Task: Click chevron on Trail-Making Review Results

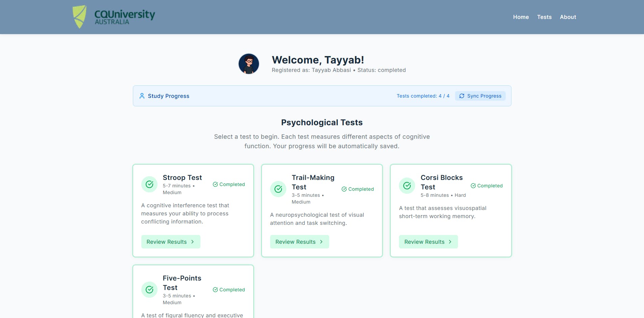Action: pos(321,242)
